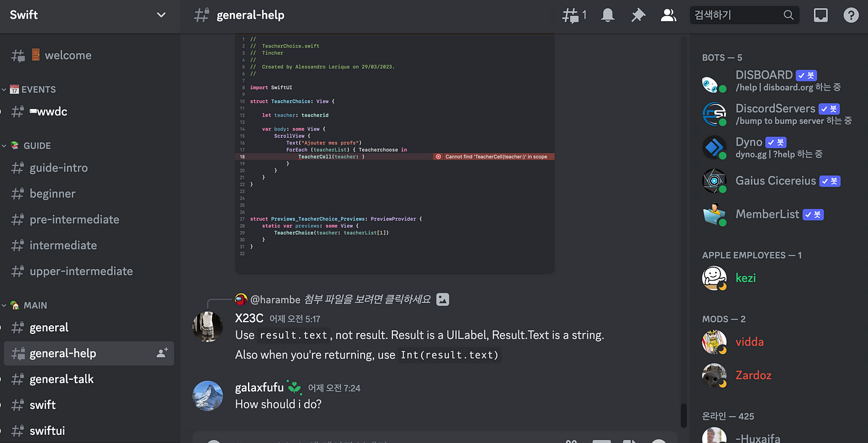Viewport: 868px width, 443px height.
Task: Open the swift channel
Action: tap(89, 405)
